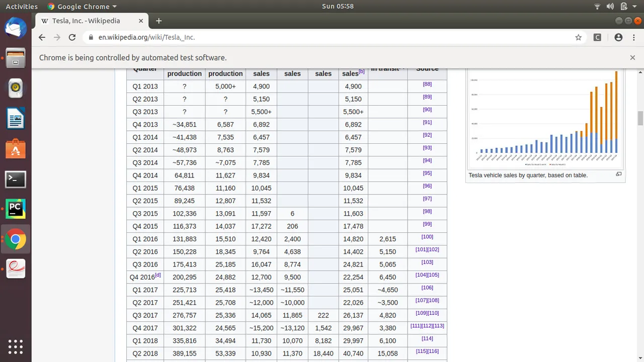Click Google Chrome icon in dock

click(x=16, y=239)
